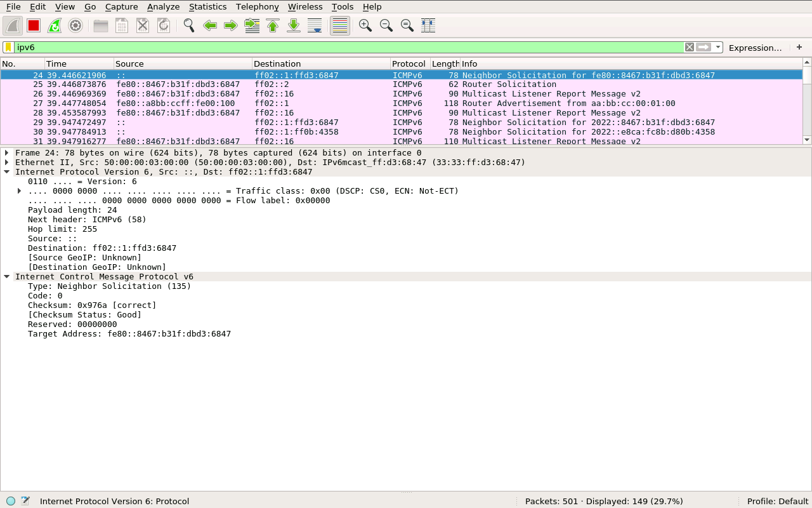This screenshot has height=508, width=812.
Task: Open capture options gear icon
Action: [75, 25]
